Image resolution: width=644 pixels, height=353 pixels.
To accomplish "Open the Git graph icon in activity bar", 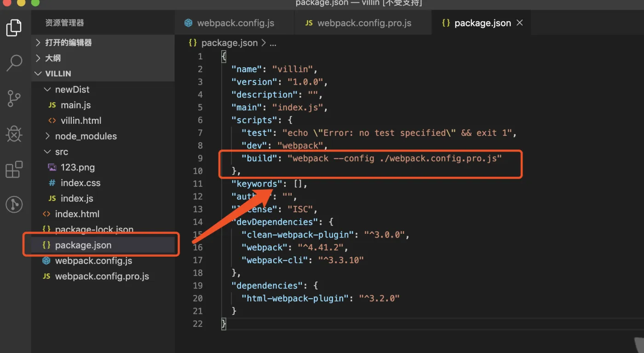I will pyautogui.click(x=14, y=204).
